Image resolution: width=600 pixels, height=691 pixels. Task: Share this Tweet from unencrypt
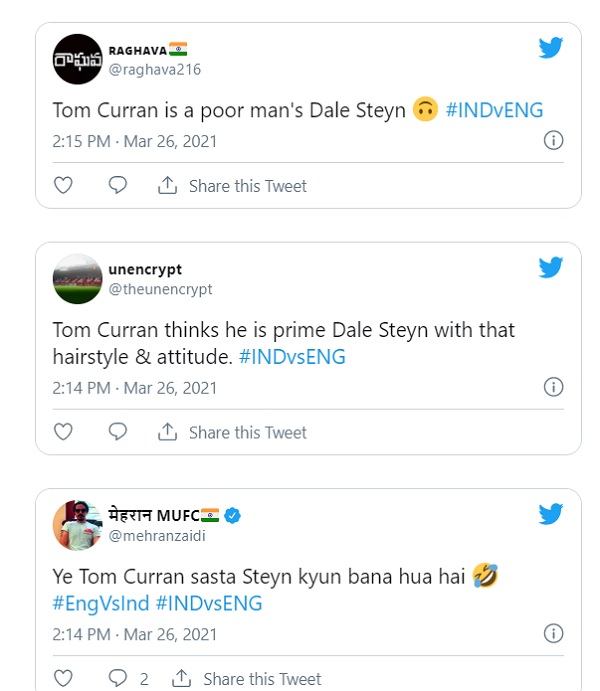[x=232, y=432]
